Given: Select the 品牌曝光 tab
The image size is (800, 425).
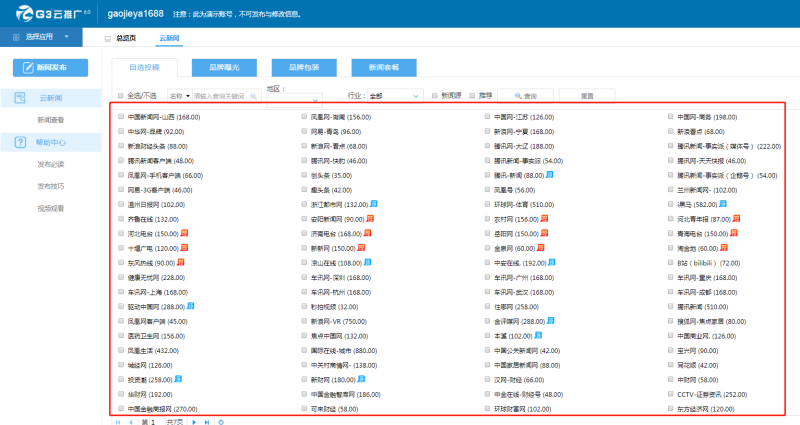Looking at the screenshot, I should coord(224,67).
